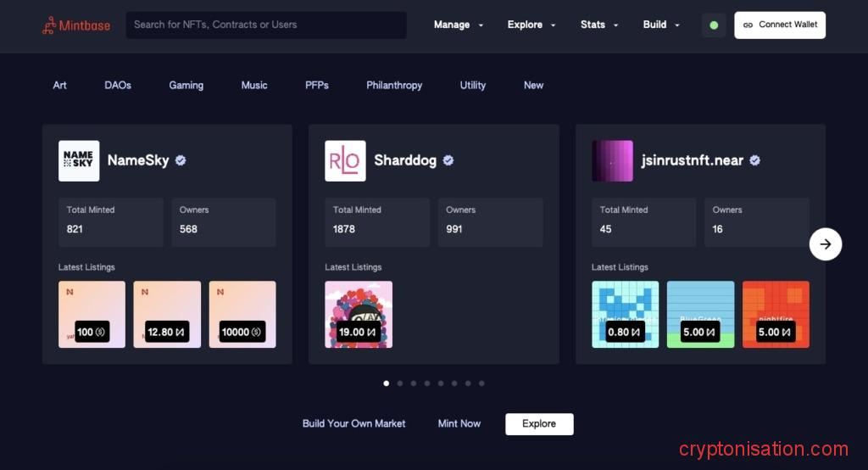Select the last carousel pagination dot
This screenshot has height=470, width=868.
(x=481, y=383)
